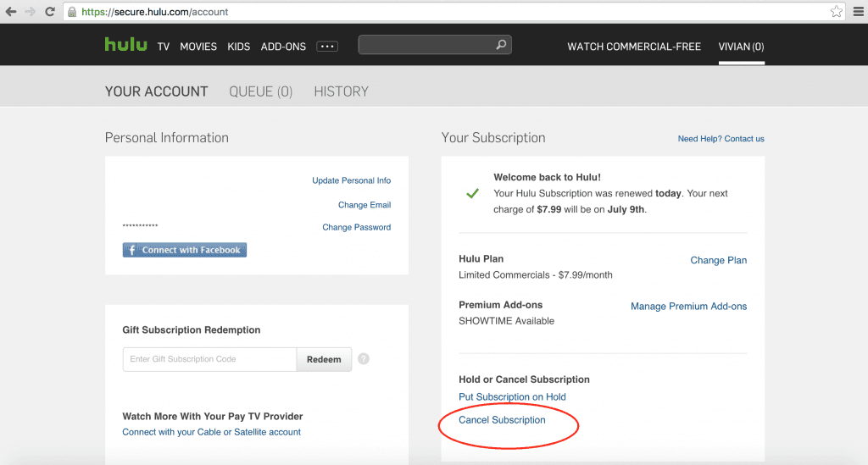Click Connect with your Cable or Satellite account

point(211,432)
